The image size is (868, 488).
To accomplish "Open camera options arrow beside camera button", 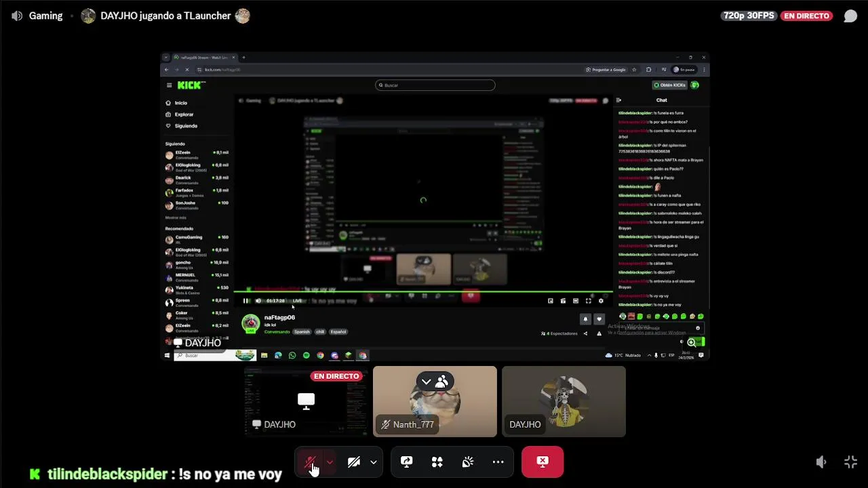I will (373, 462).
